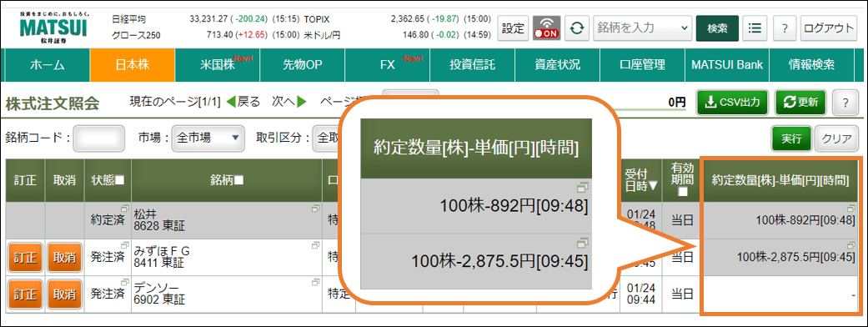The width and height of the screenshot is (868, 327).
Task: Open popup icon in 100株-892円 cell
Action: [852, 208]
